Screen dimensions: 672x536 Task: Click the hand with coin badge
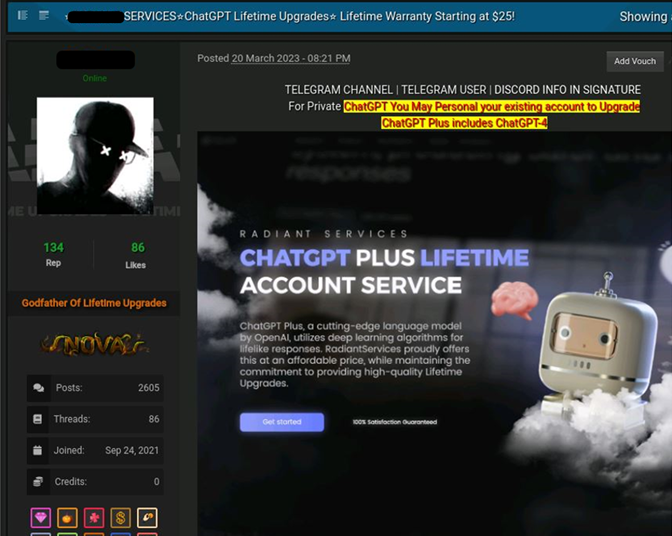coord(147,518)
